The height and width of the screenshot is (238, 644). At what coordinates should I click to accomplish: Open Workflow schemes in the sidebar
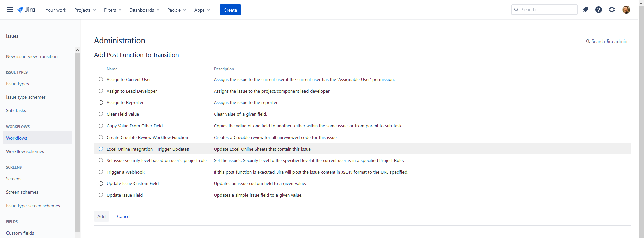(x=25, y=151)
